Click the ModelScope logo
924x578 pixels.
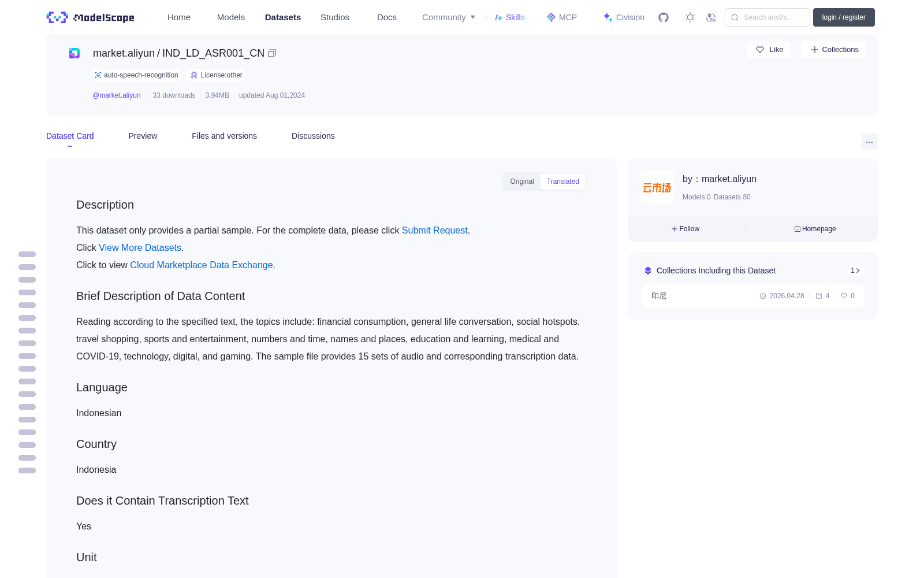point(91,17)
